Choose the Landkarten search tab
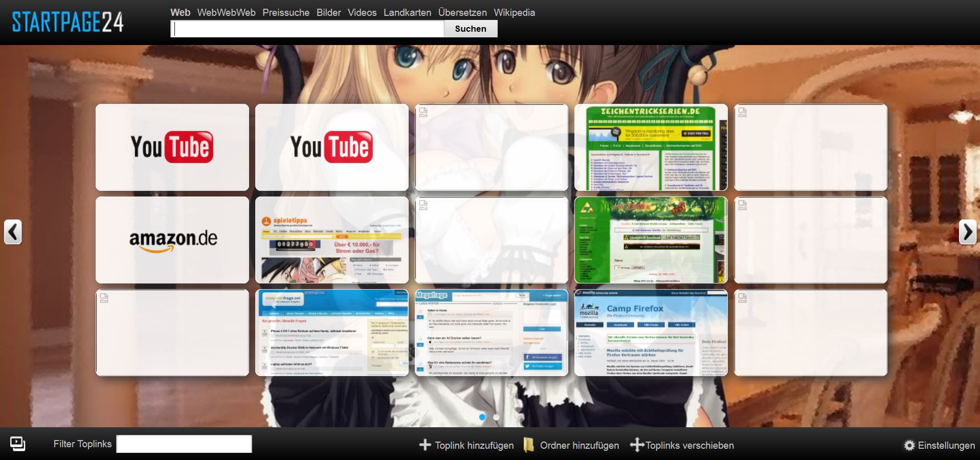The width and height of the screenshot is (980, 460). click(407, 12)
